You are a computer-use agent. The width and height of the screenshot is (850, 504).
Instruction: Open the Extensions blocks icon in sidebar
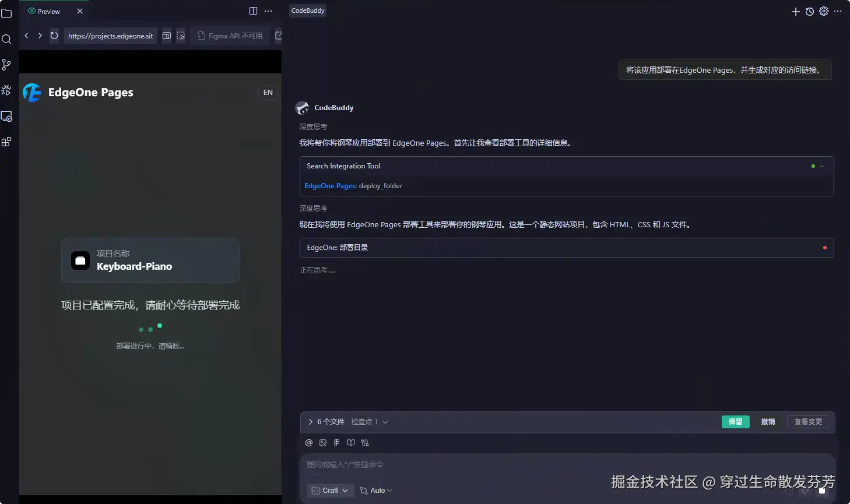tap(6, 142)
